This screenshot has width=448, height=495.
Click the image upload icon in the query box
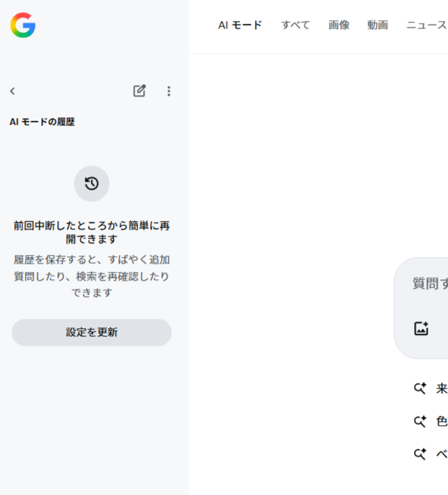tap(421, 329)
